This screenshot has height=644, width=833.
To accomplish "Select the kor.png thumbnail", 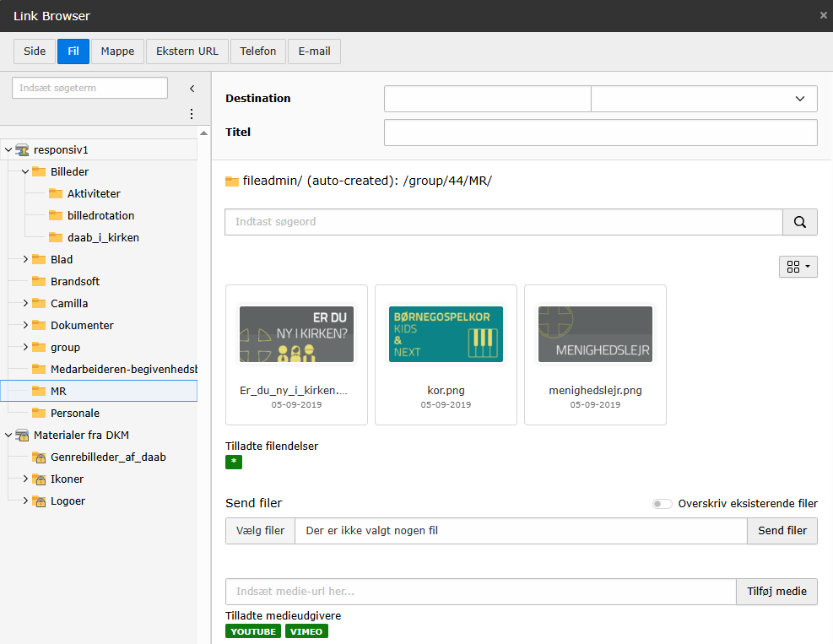I will (446, 335).
